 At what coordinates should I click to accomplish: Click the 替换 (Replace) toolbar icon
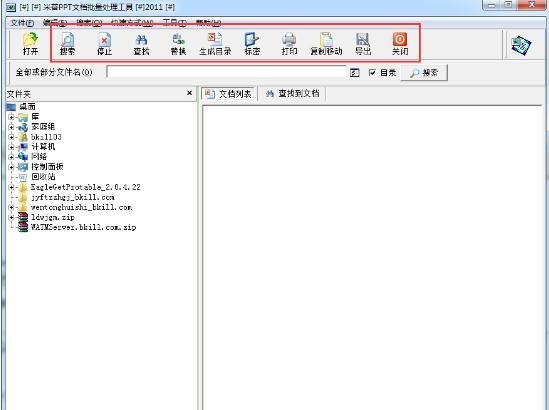(x=178, y=44)
